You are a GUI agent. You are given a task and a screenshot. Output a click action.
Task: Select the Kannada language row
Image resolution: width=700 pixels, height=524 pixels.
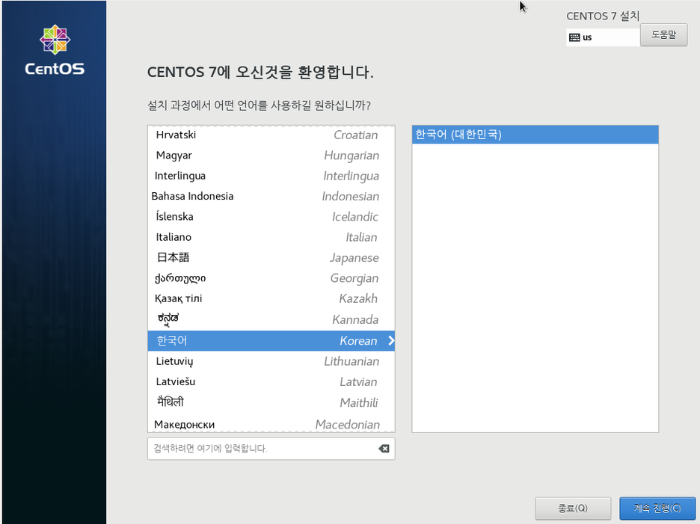[x=271, y=320]
